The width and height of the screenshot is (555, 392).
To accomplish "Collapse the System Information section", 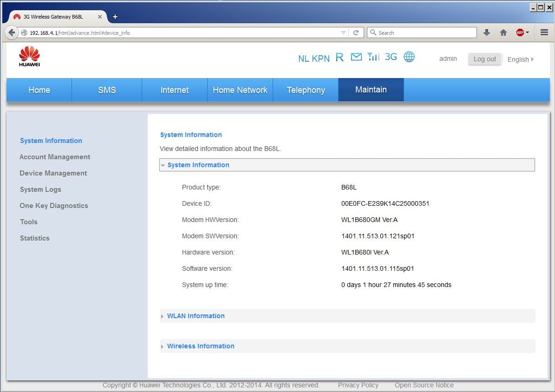I will pos(347,165).
